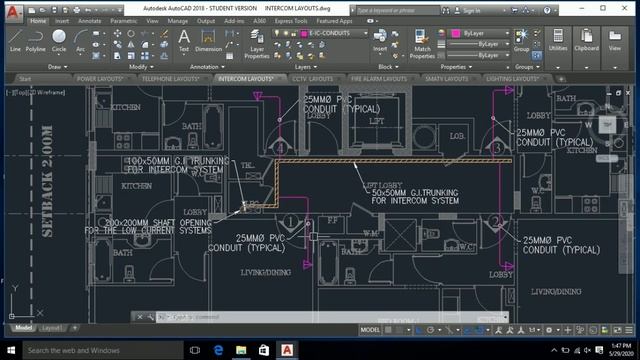
Task: Add a new drawing tab with plus button
Action: 561,79
